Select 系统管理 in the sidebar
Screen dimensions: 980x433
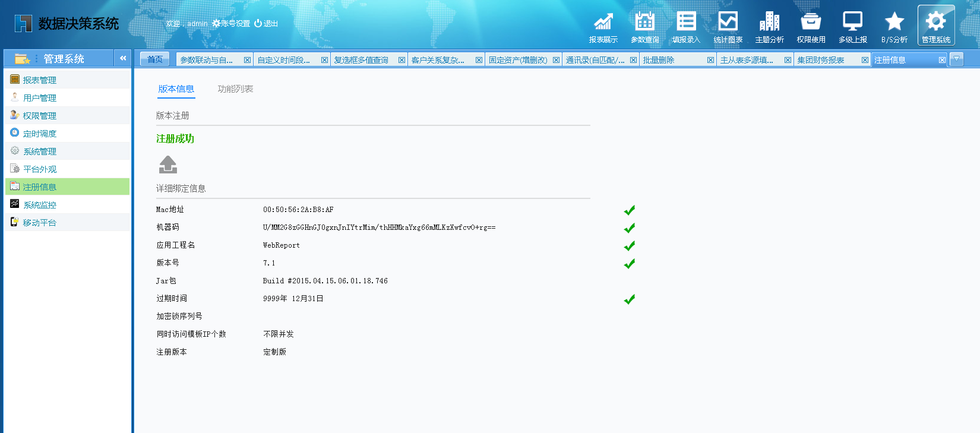[67, 151]
